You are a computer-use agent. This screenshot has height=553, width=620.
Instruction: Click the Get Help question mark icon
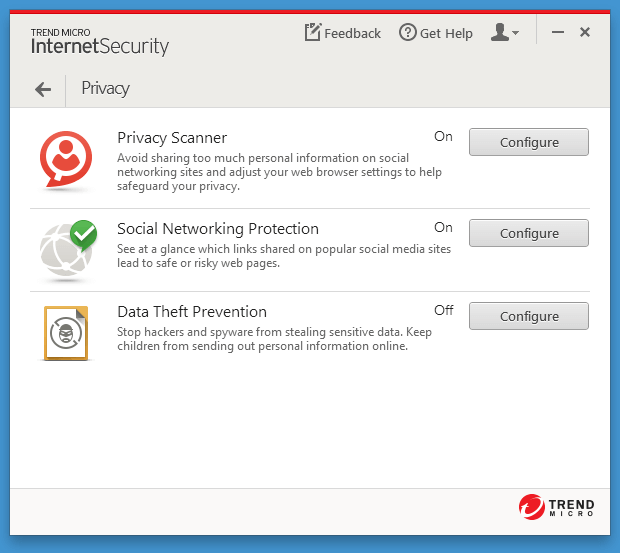(x=407, y=33)
